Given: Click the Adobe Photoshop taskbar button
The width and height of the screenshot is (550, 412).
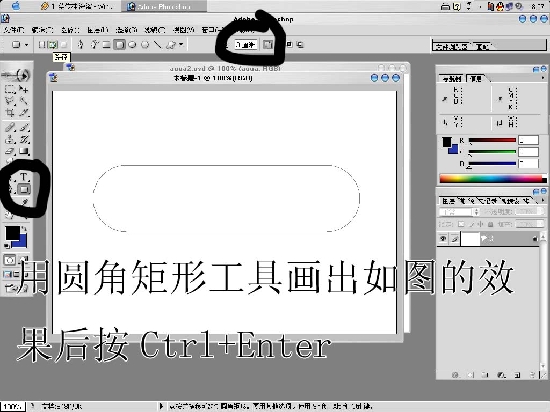Looking at the screenshot, I should tap(164, 6).
